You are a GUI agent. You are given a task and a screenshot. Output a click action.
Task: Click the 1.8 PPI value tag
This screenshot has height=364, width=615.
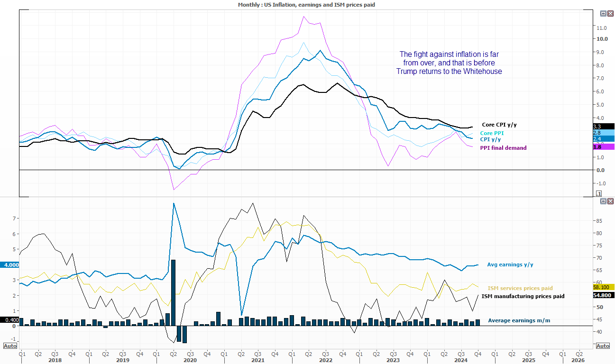(603, 147)
